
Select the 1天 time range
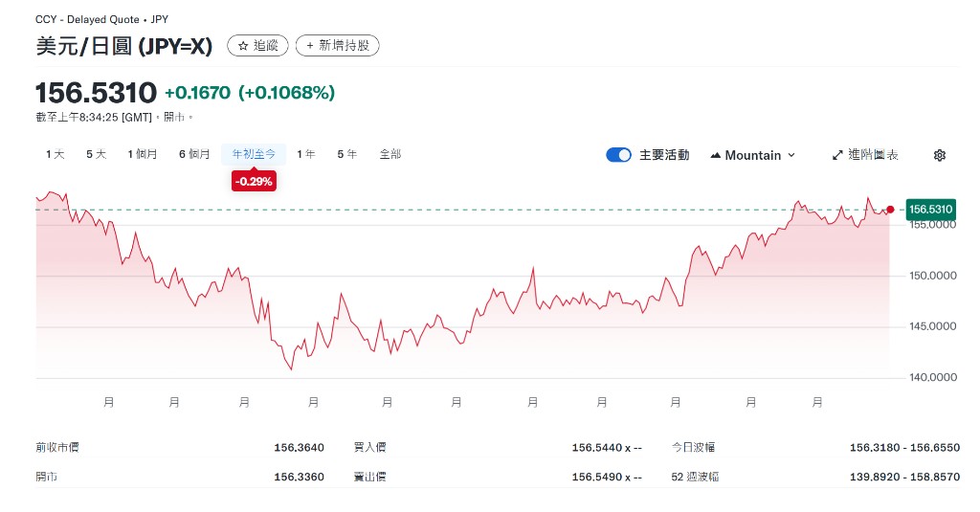tap(55, 154)
